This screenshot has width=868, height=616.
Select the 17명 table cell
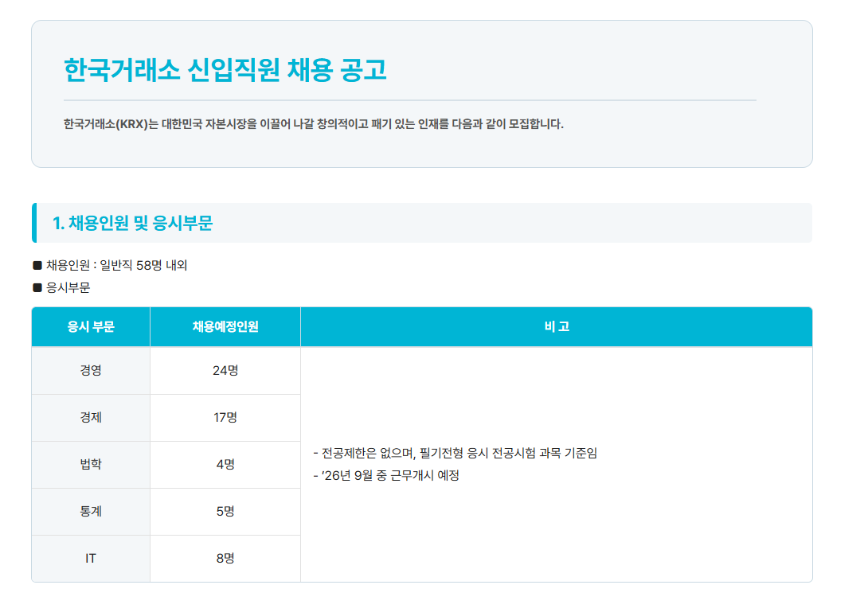(x=225, y=418)
